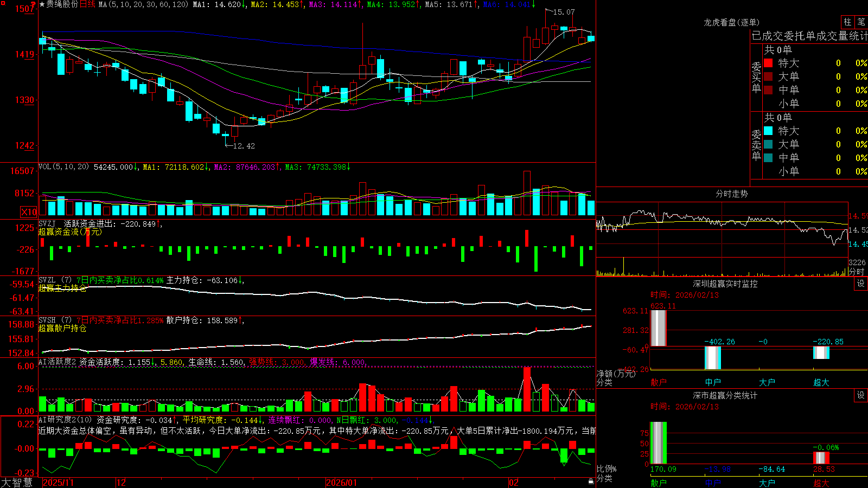Click the 14.52 intraday price label
This screenshot has width=868, height=488.
pos(858,230)
